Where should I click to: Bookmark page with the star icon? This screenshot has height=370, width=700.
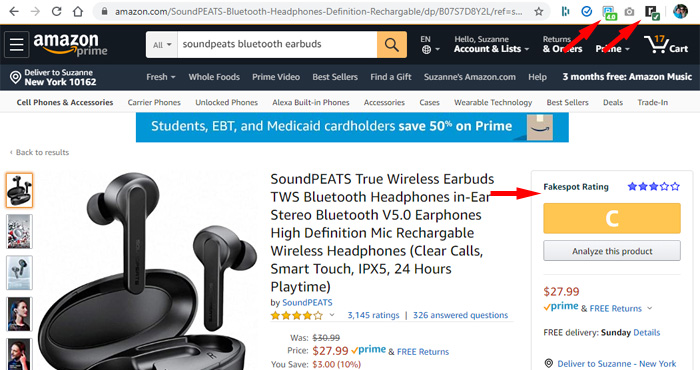click(x=539, y=11)
